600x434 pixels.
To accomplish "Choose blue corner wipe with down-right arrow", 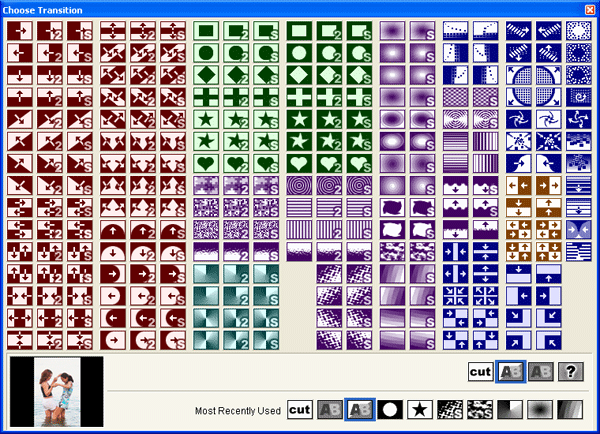I will pyautogui.click(x=518, y=318).
